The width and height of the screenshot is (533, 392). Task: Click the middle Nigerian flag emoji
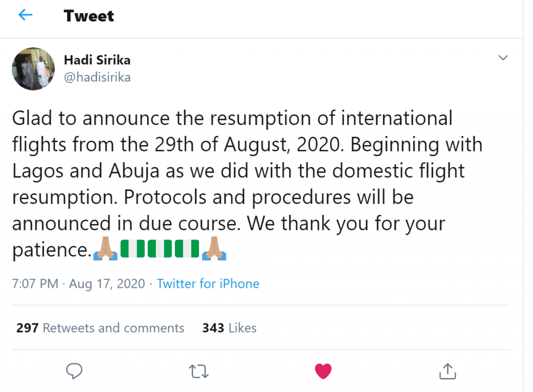click(x=160, y=249)
